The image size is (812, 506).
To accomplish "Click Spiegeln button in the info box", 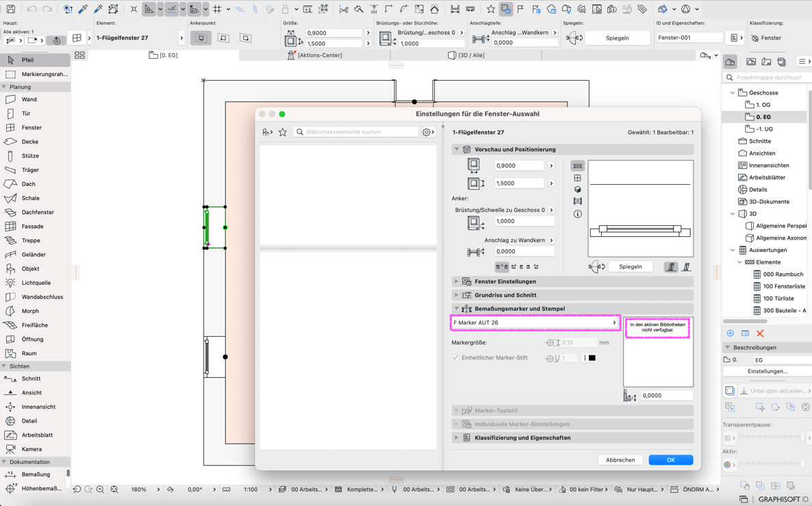I will pos(618,38).
